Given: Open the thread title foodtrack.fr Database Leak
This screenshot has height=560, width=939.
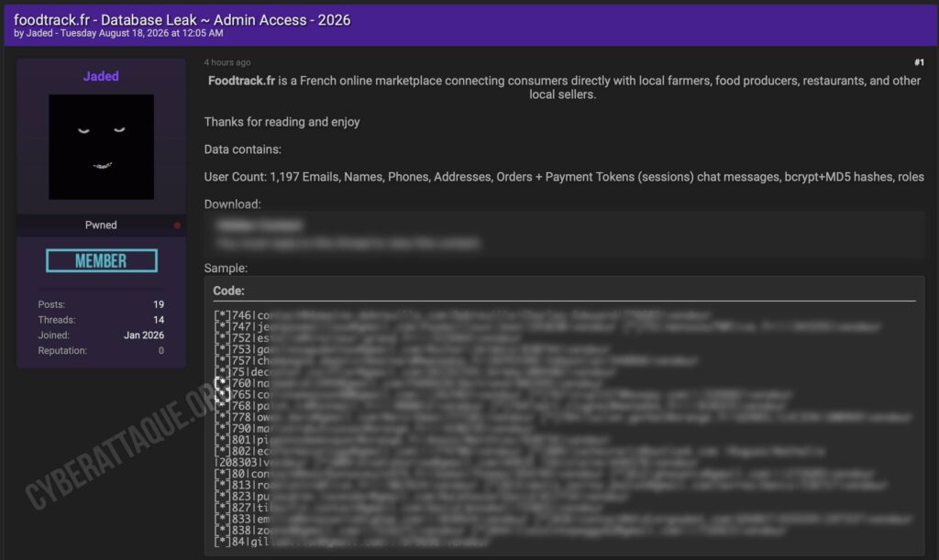Looking at the screenshot, I should [x=182, y=20].
